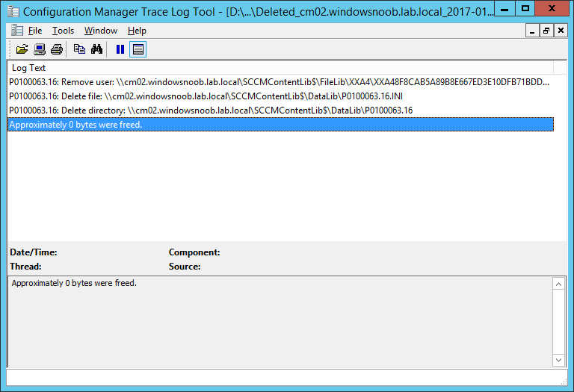Click the Source label

point(185,267)
